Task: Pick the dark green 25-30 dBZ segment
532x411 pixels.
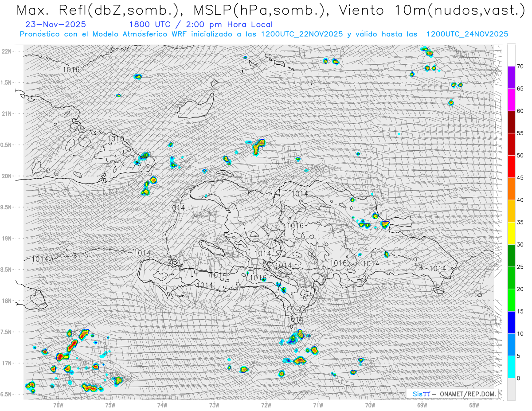Action: (511, 255)
